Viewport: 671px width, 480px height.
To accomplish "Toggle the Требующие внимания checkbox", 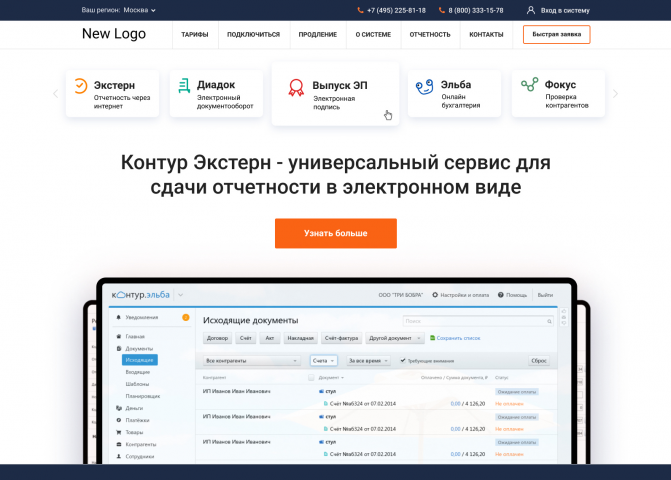I will (x=403, y=361).
